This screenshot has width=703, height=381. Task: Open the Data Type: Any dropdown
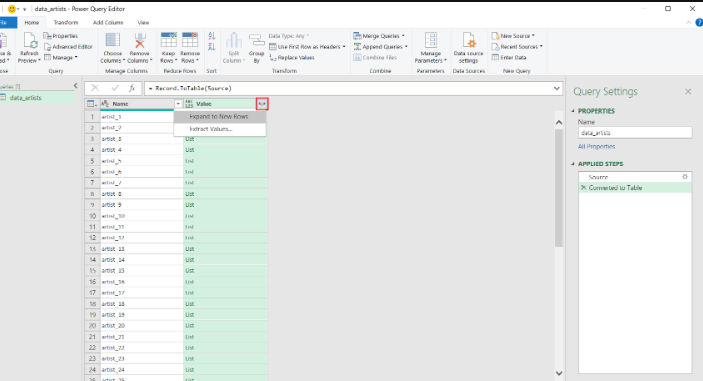[x=289, y=36]
